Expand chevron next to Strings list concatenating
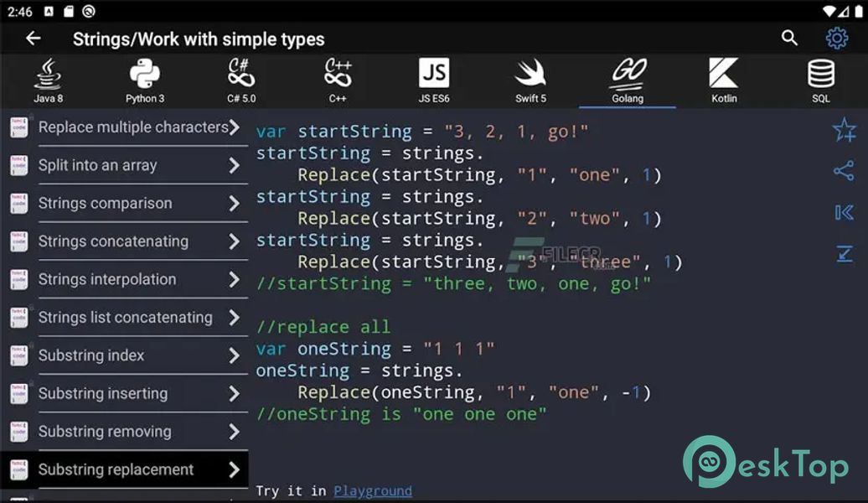This screenshot has height=503, width=868. [234, 318]
